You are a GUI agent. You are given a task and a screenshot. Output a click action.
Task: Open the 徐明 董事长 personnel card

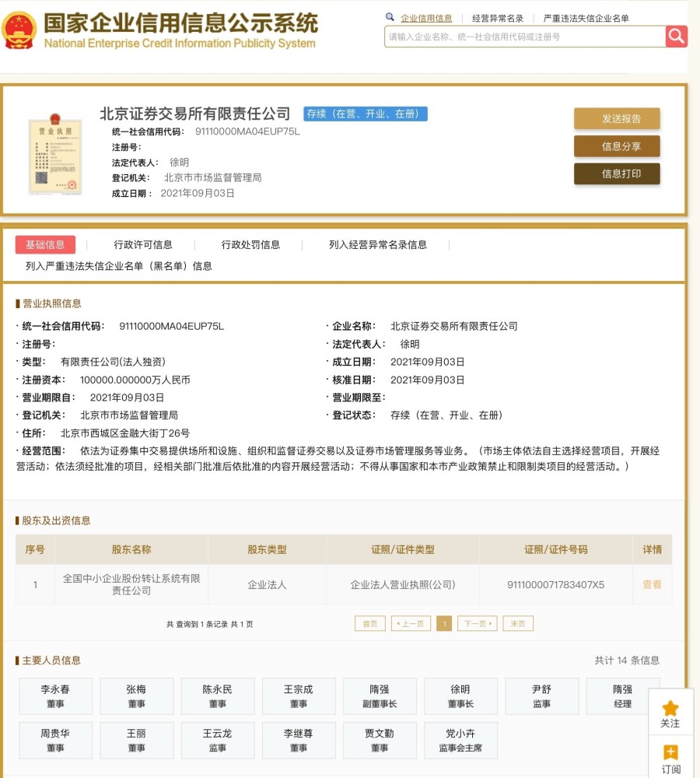[461, 696]
